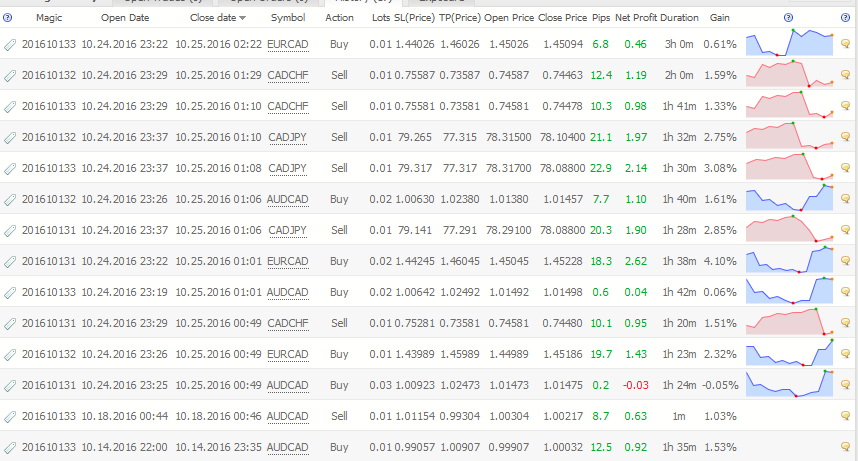Viewport: 858px width, 461px height.
Task: Select the duration cell reading 1m
Action: click(679, 417)
